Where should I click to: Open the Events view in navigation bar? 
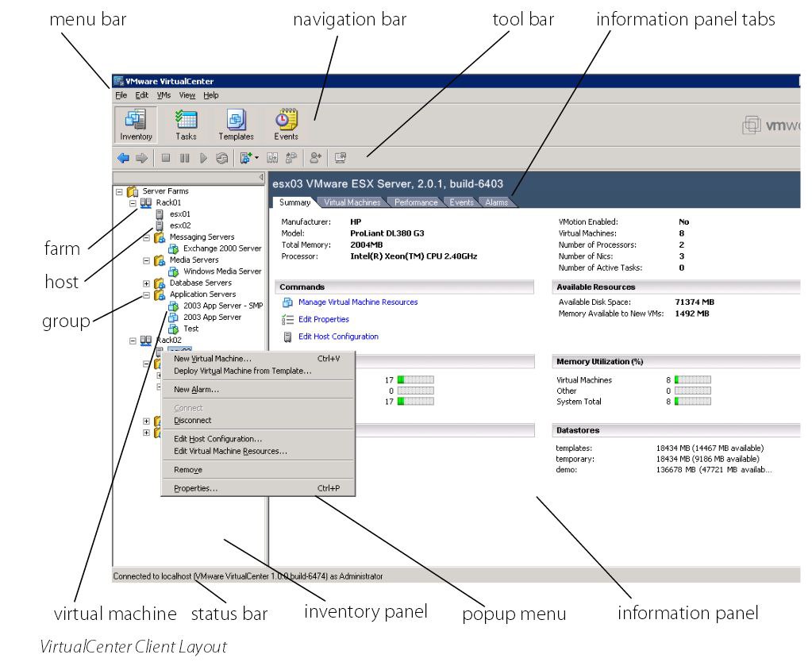pos(286,125)
